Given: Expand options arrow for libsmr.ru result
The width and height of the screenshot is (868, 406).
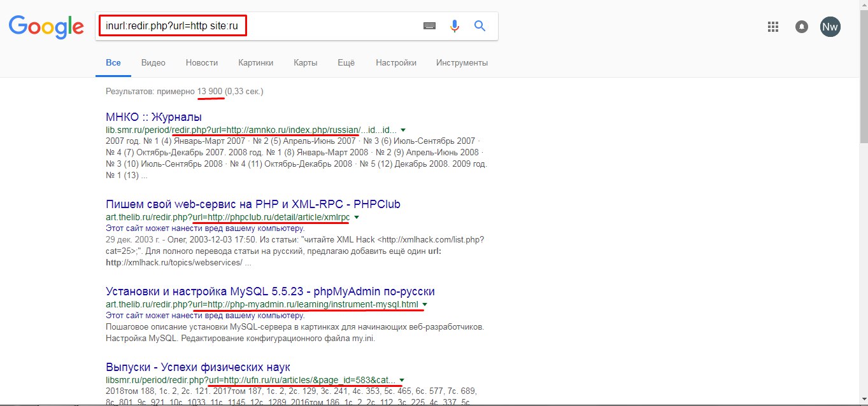Looking at the screenshot, I should 402,381.
